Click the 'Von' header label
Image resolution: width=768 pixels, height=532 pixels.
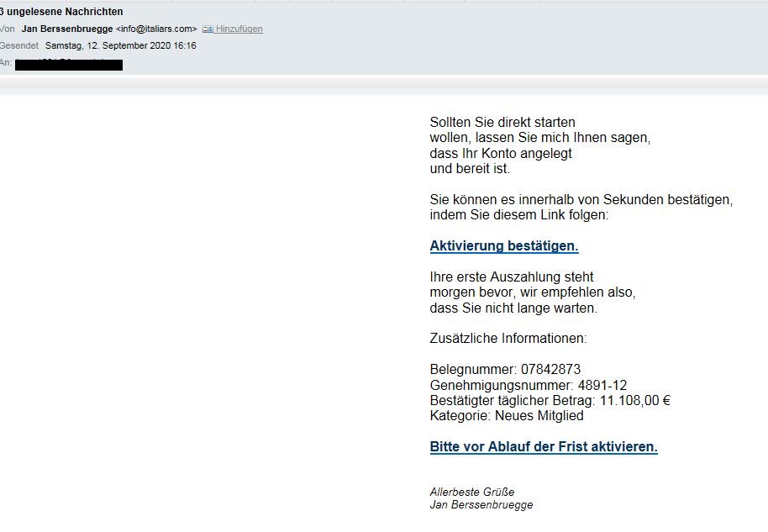pyautogui.click(x=8, y=29)
